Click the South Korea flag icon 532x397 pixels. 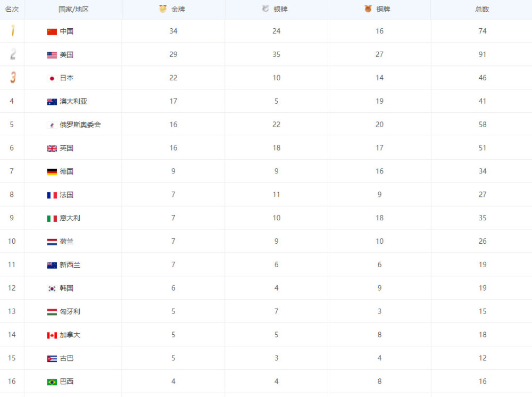pyautogui.click(x=52, y=289)
